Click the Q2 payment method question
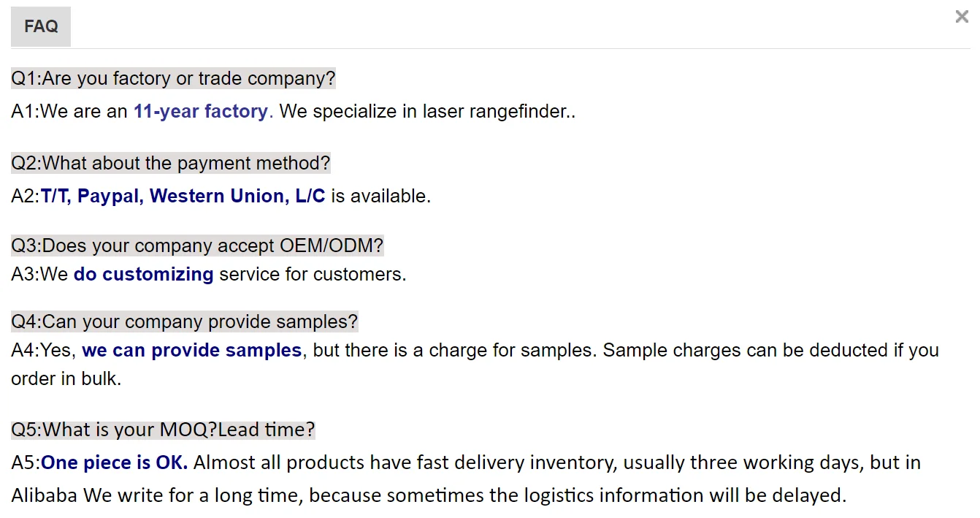The width and height of the screenshot is (980, 518). (x=171, y=162)
